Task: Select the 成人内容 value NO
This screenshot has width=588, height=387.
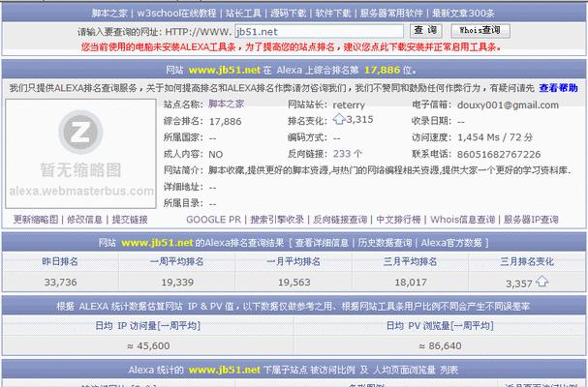Action: pyautogui.click(x=216, y=155)
